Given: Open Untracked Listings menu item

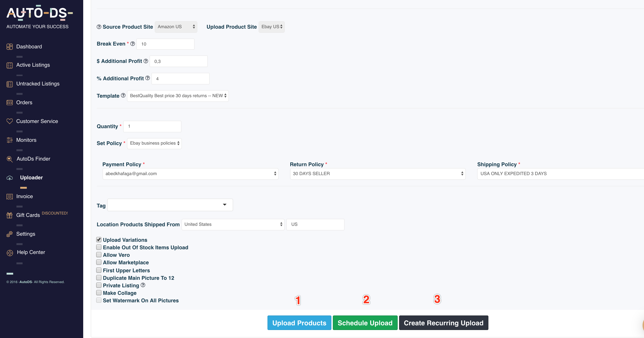Looking at the screenshot, I should pyautogui.click(x=38, y=84).
